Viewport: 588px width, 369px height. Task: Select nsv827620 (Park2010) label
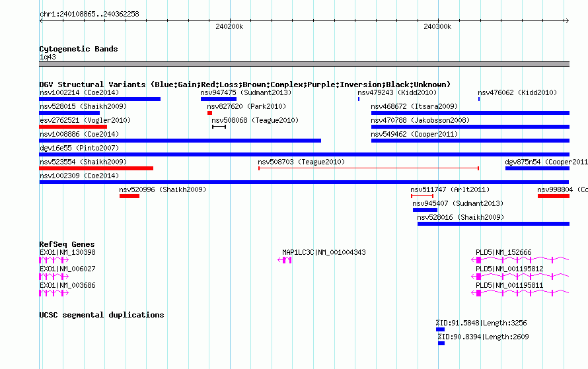pos(246,106)
